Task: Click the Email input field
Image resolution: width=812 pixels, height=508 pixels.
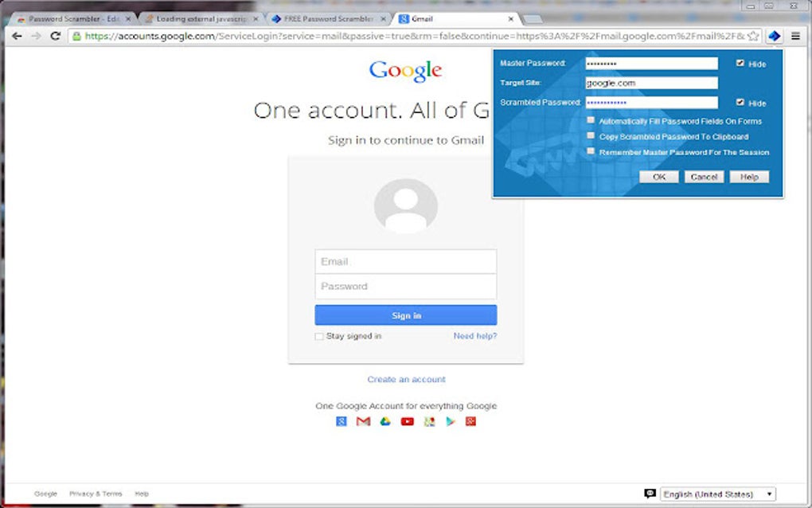Action: [x=405, y=261]
